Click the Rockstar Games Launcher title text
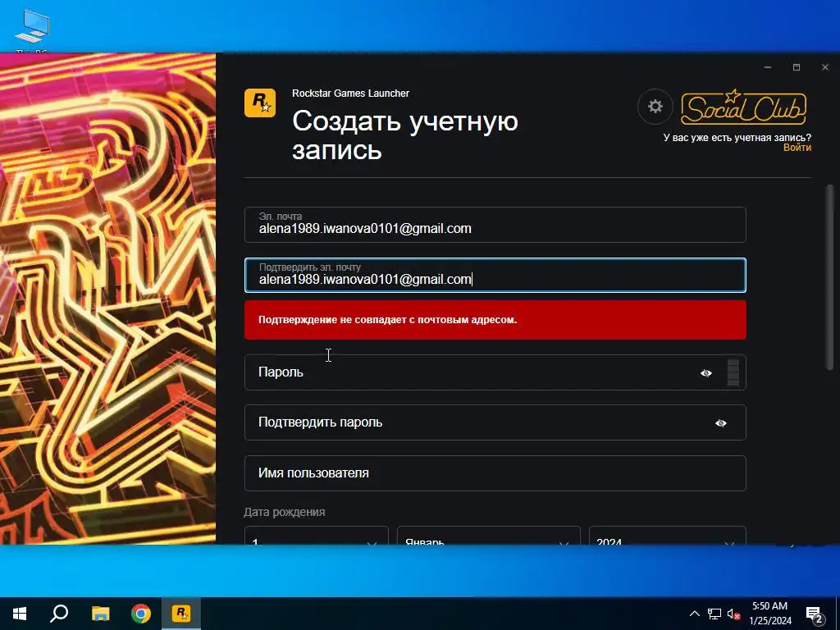The width and height of the screenshot is (840, 630). (x=350, y=94)
